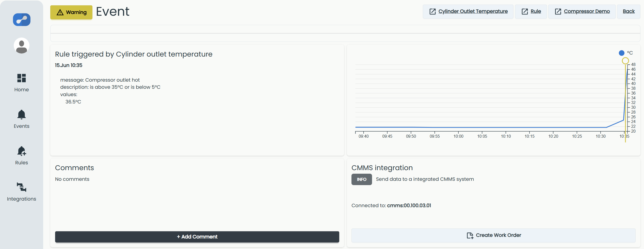This screenshot has width=644, height=249.
Task: Click the blue app logo icon
Action: coord(22,20)
